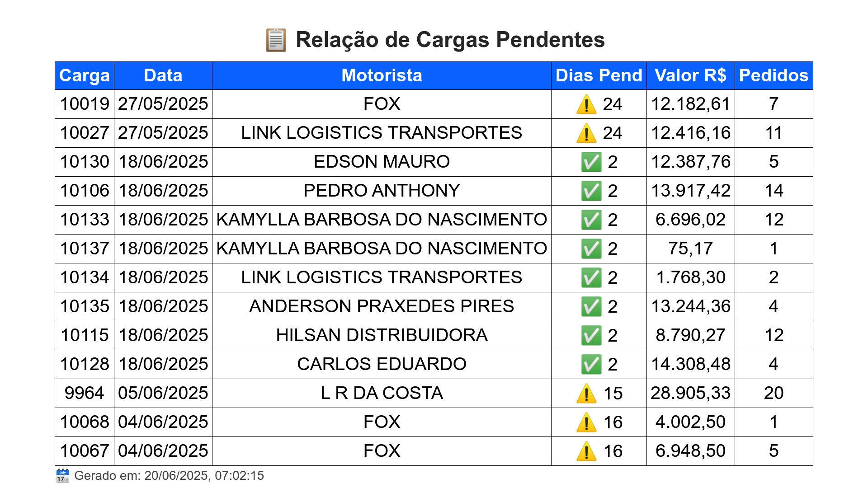Image resolution: width=868 pixels, height=488 pixels.
Task: Click the value 28.905,33 cell
Action: click(690, 393)
